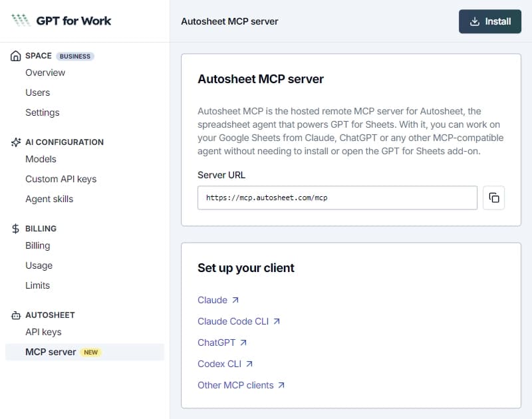Open the Limits page
The width and height of the screenshot is (532, 419).
coord(38,286)
